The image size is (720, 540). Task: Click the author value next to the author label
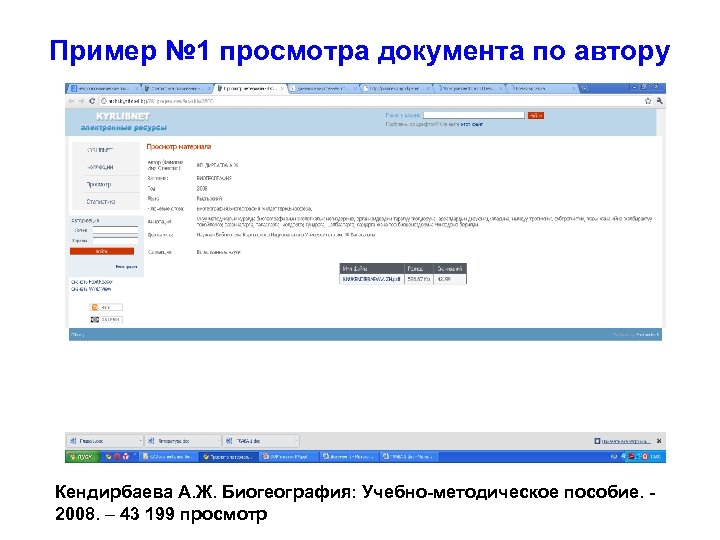[x=217, y=165]
